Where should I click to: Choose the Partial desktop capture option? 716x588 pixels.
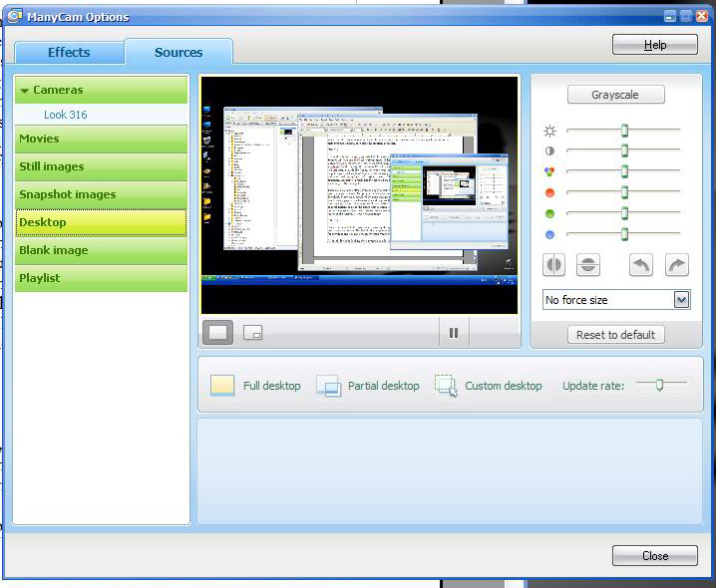(368, 386)
